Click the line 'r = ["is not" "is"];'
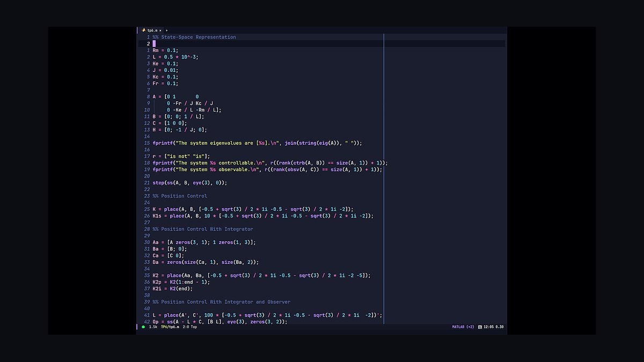 (x=181, y=156)
